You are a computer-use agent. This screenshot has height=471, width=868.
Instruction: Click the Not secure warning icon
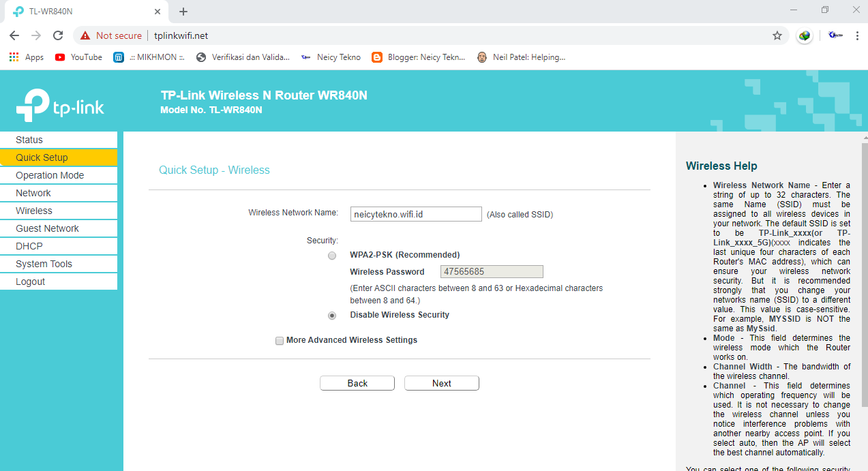[85, 35]
